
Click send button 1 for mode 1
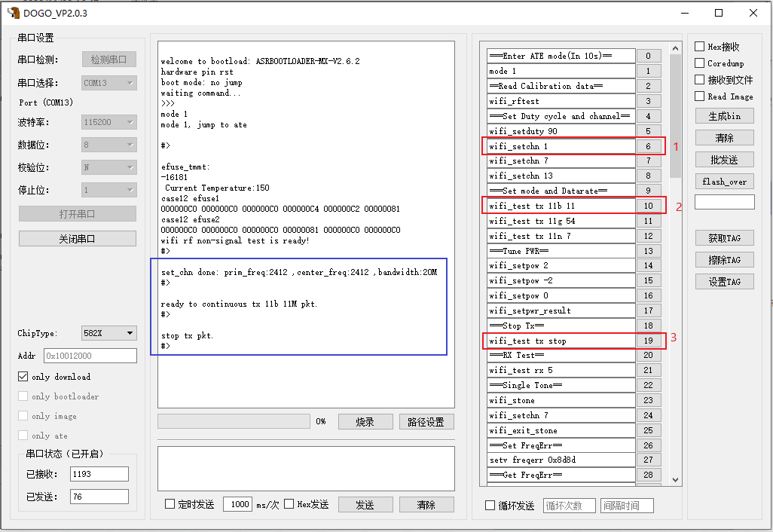coord(648,71)
